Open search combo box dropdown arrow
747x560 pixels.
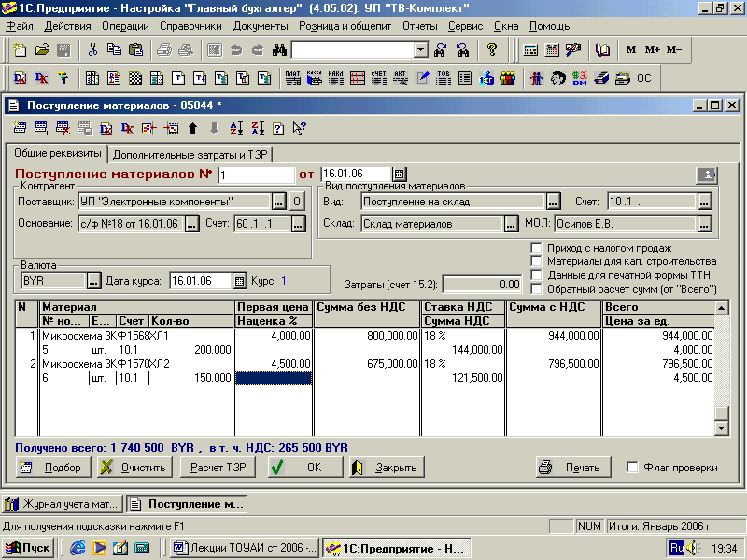421,49
